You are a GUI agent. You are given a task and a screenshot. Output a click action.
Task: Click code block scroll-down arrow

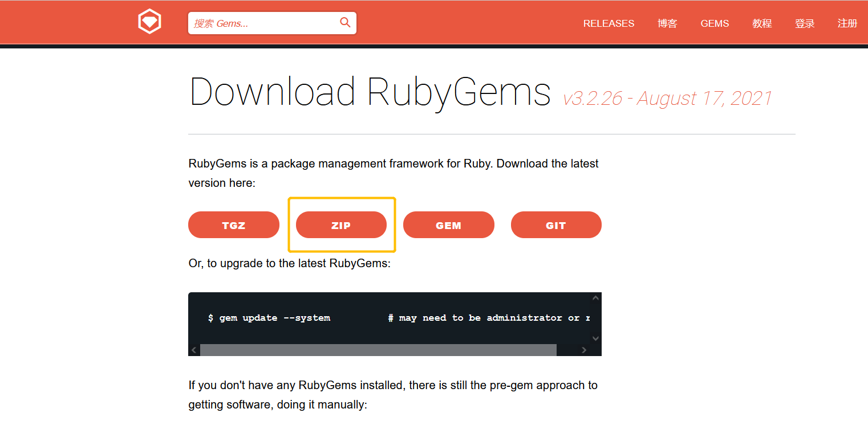click(x=595, y=338)
